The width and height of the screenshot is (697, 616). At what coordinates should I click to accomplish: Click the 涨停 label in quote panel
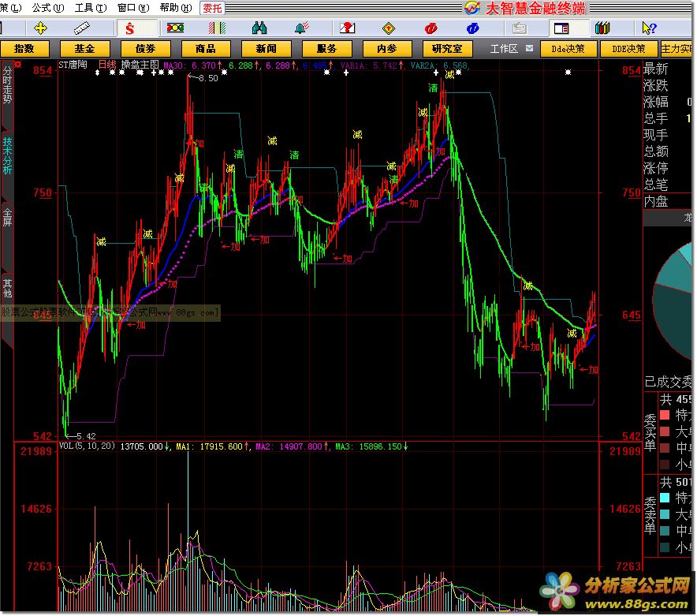pos(656,168)
